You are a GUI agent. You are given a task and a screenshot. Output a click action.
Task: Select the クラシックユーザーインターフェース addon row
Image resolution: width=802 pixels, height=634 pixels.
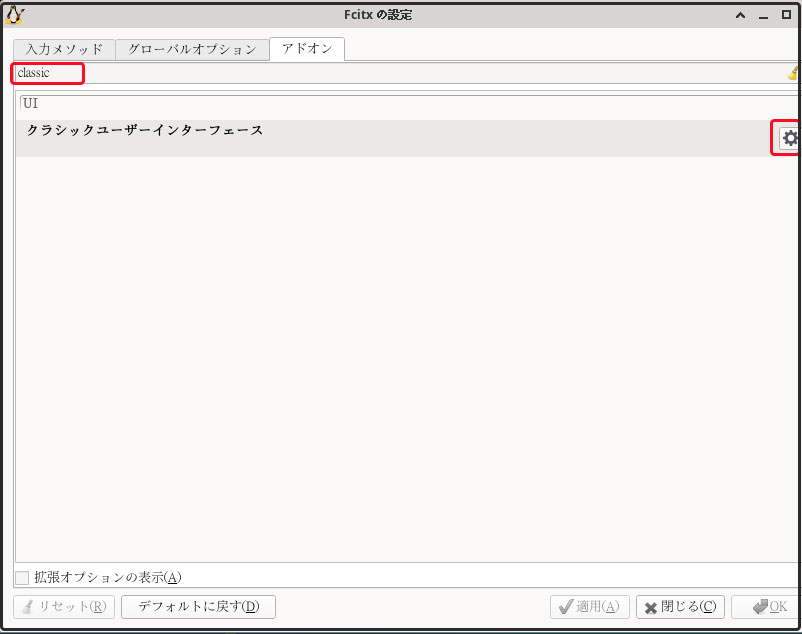[x=407, y=138]
